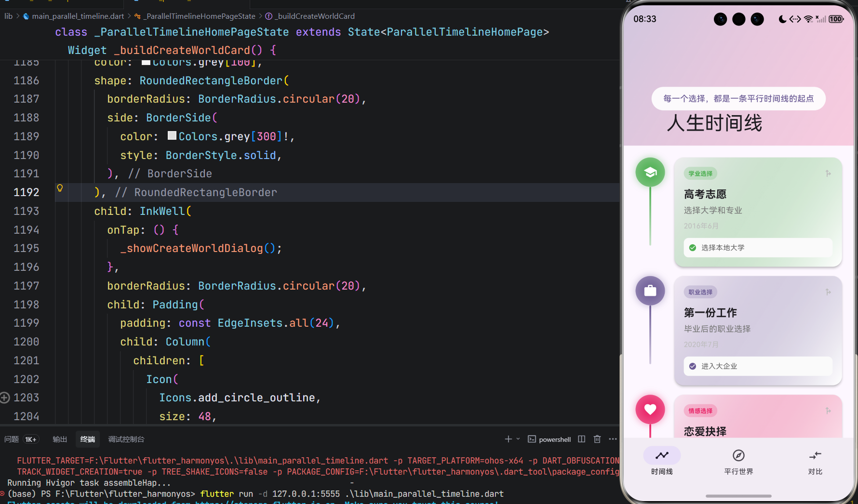Click the 'child: InkWell(' code line
858x504 pixels.
[x=143, y=211]
